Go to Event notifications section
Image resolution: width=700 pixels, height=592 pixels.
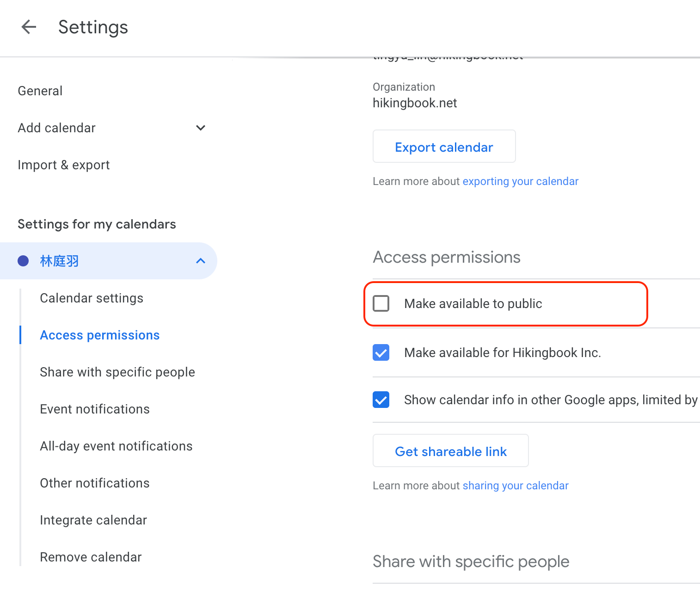[x=95, y=409]
